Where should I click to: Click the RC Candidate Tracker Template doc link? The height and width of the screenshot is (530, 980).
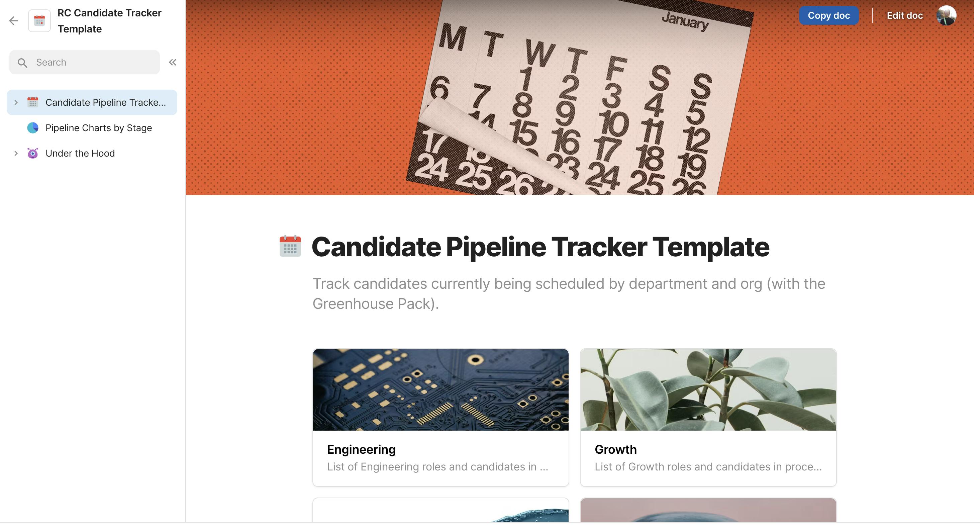pyautogui.click(x=110, y=20)
